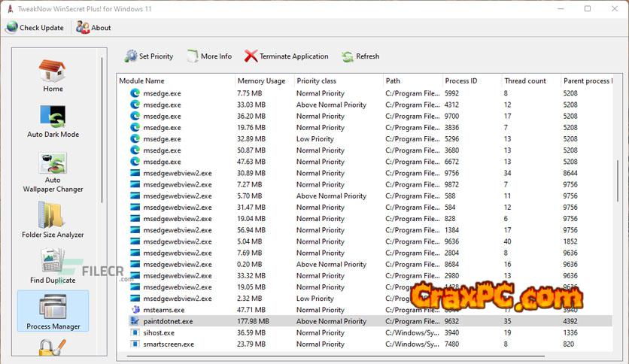Sort by Path column header

tap(413, 80)
